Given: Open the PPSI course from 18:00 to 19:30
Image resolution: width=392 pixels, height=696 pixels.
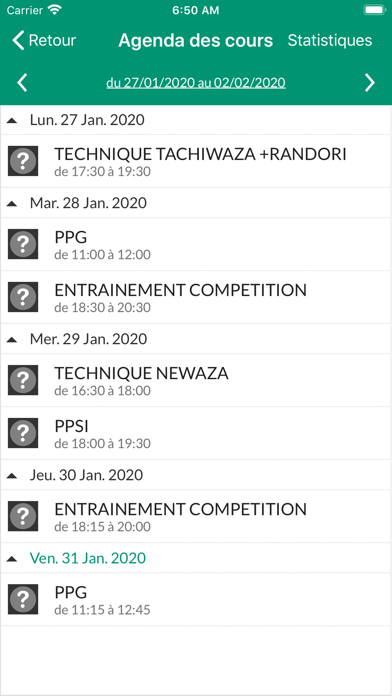Looking at the screenshot, I should [x=196, y=433].
